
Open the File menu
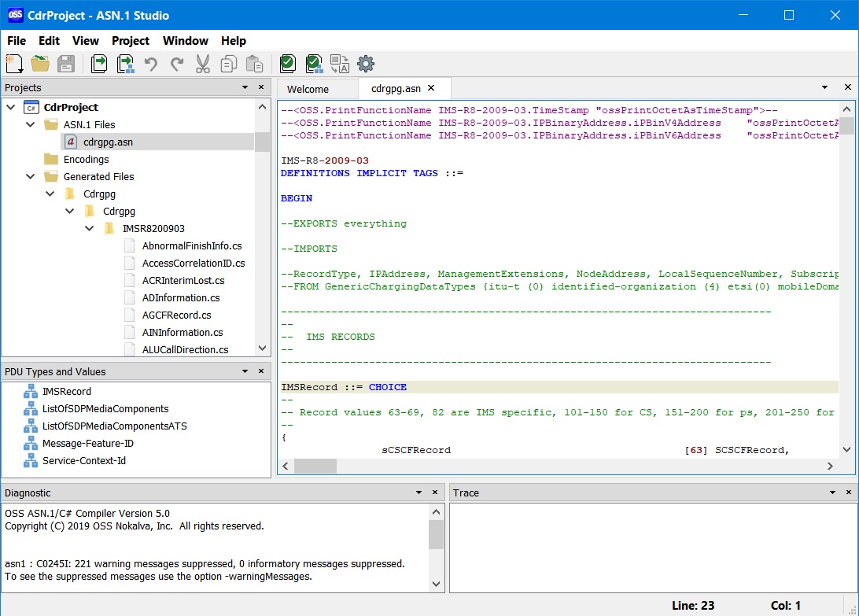click(x=17, y=41)
